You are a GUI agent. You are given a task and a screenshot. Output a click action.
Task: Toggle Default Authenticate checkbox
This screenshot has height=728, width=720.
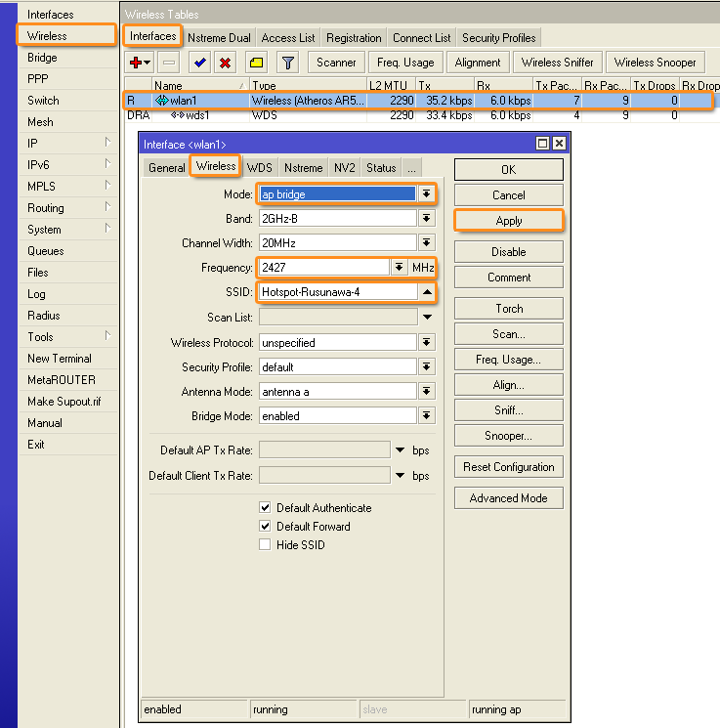point(265,507)
